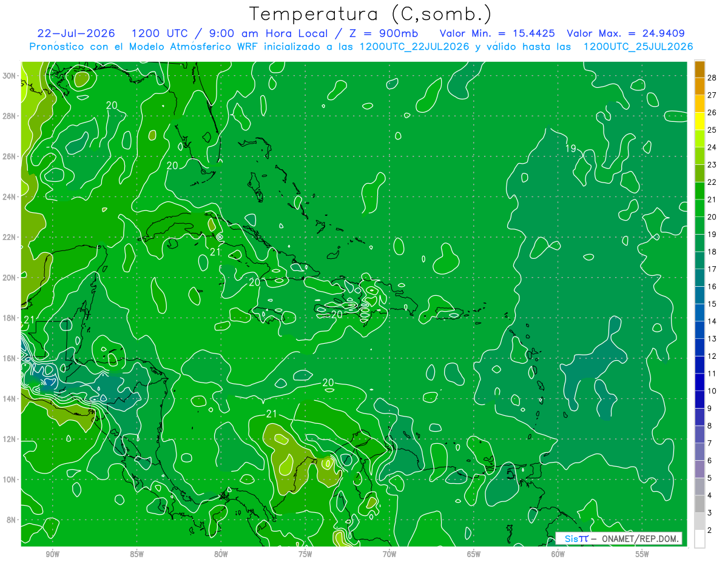Click the 60W longitude axis label
This screenshot has height=562, width=728.
(558, 554)
